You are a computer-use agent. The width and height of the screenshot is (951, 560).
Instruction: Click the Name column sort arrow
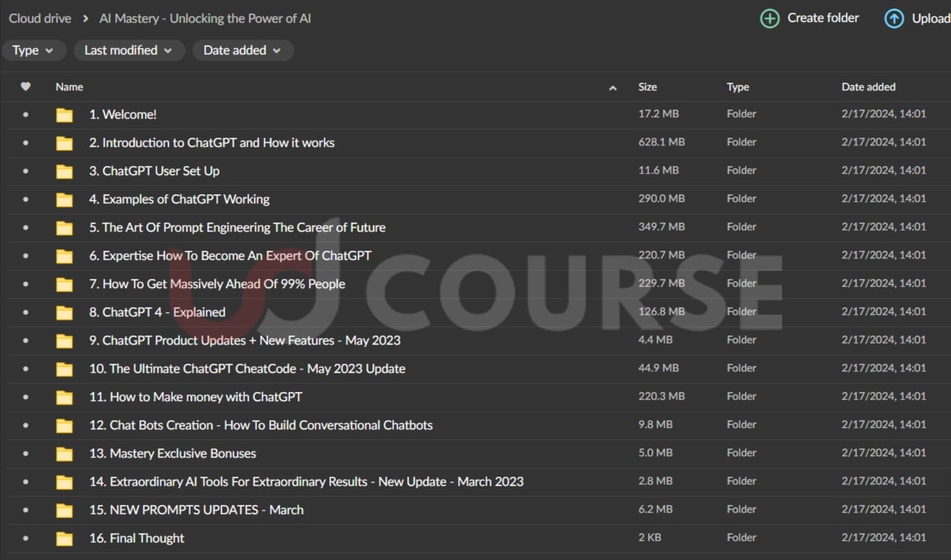[613, 88]
